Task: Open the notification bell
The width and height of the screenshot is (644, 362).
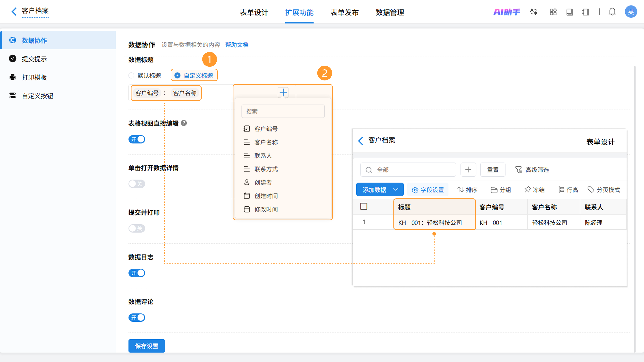Action: coord(612,12)
